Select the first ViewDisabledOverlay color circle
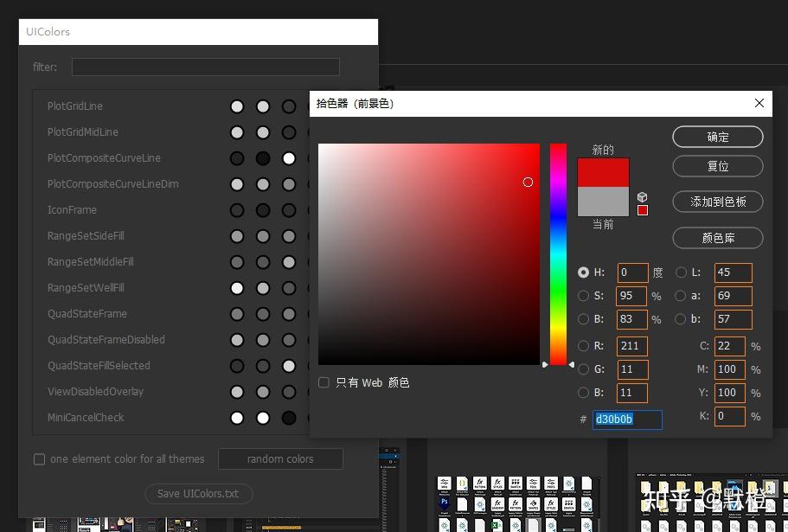 (x=237, y=392)
